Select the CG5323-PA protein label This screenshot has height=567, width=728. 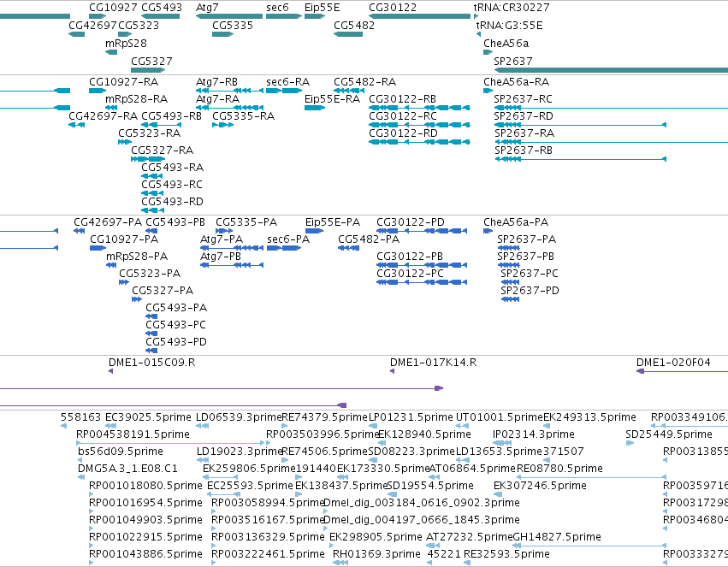click(150, 274)
